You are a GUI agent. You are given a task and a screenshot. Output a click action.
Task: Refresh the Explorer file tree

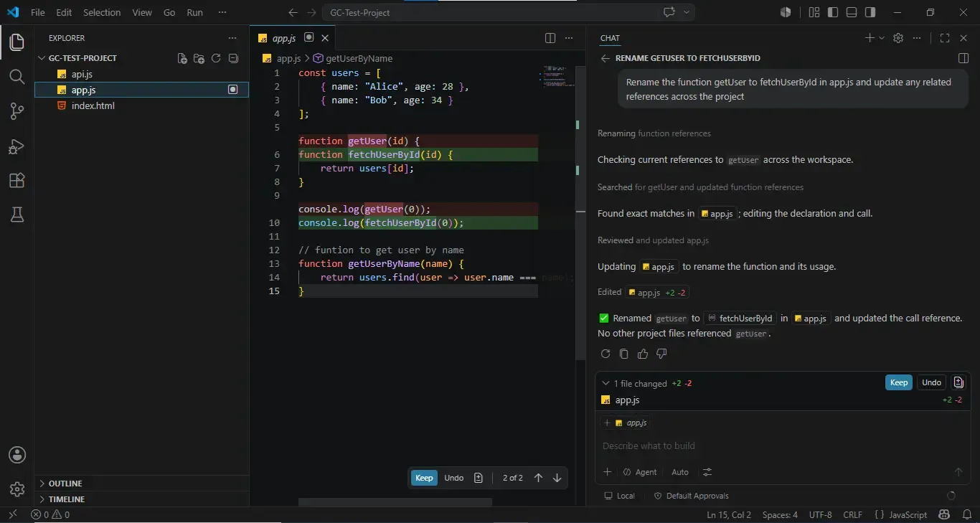coord(216,58)
